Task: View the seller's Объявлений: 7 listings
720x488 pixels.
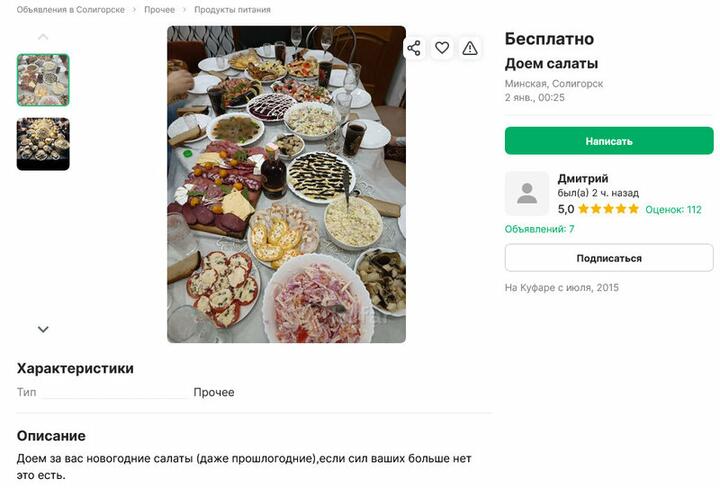Action: (x=540, y=229)
